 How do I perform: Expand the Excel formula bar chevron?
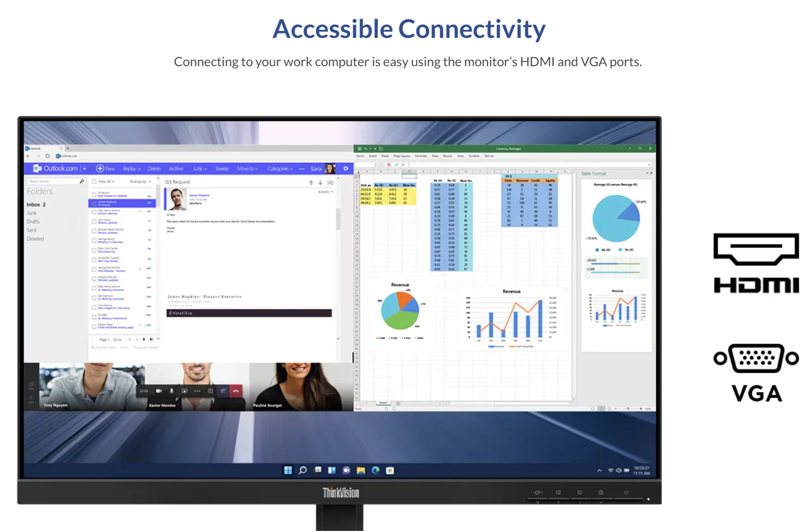[649, 165]
